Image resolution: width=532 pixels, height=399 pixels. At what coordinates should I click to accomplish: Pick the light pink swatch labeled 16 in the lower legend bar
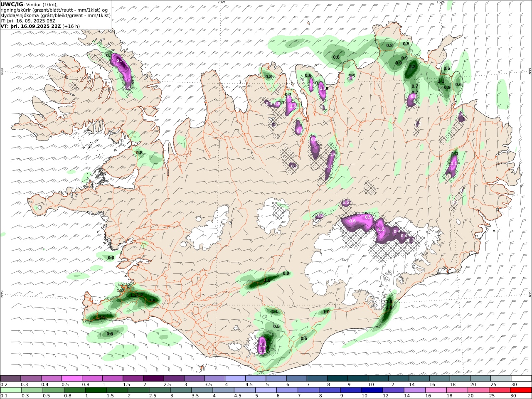(436, 390)
